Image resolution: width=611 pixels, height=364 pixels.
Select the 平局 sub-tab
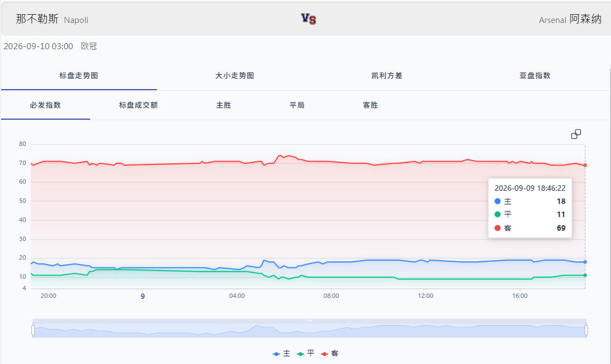pyautogui.click(x=297, y=105)
